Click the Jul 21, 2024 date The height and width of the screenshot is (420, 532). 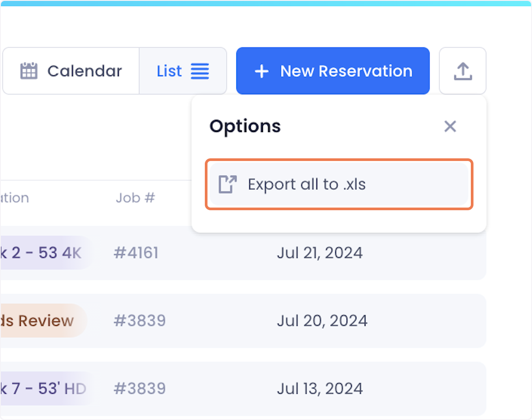pos(320,253)
